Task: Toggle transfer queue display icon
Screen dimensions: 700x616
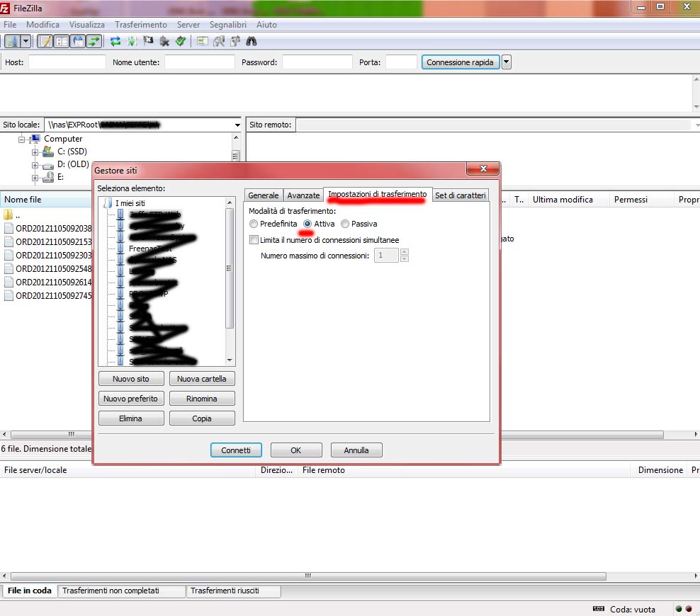Action: [94, 42]
